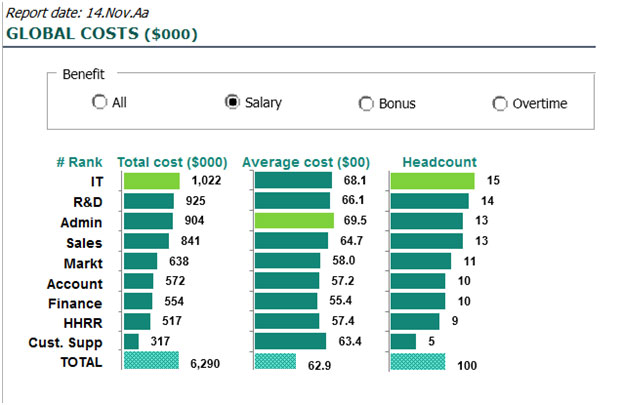Click the R&D total cost bar
Screen dimensions: 625x405
149,201
